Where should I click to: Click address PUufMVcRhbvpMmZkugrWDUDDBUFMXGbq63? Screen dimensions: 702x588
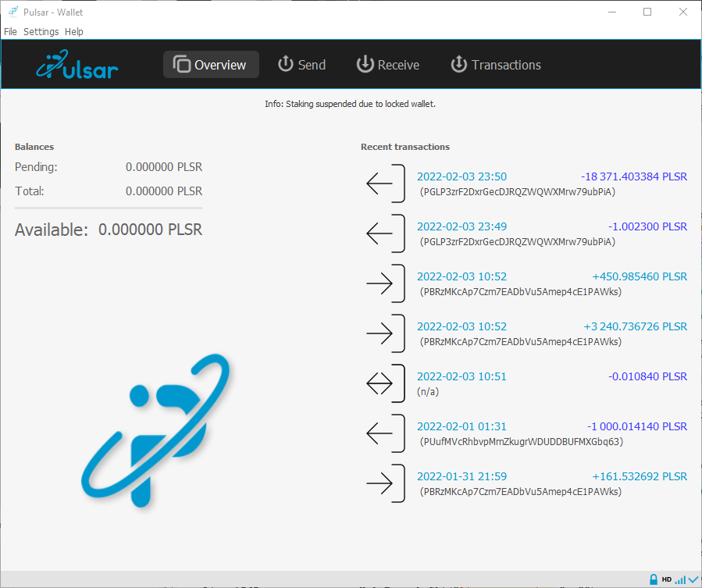[522, 441]
